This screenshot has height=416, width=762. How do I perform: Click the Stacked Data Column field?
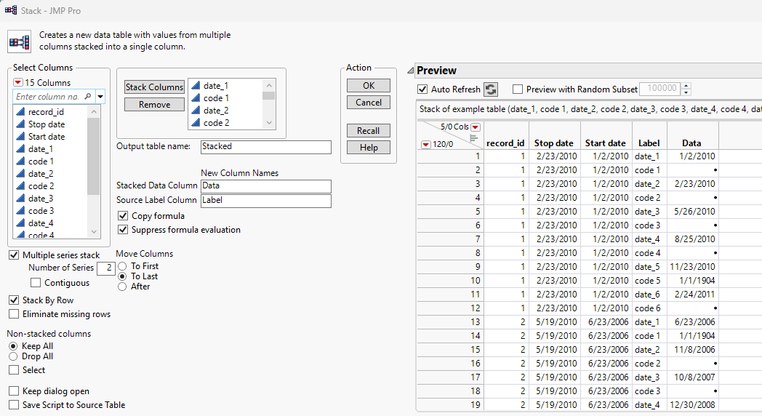(x=266, y=186)
